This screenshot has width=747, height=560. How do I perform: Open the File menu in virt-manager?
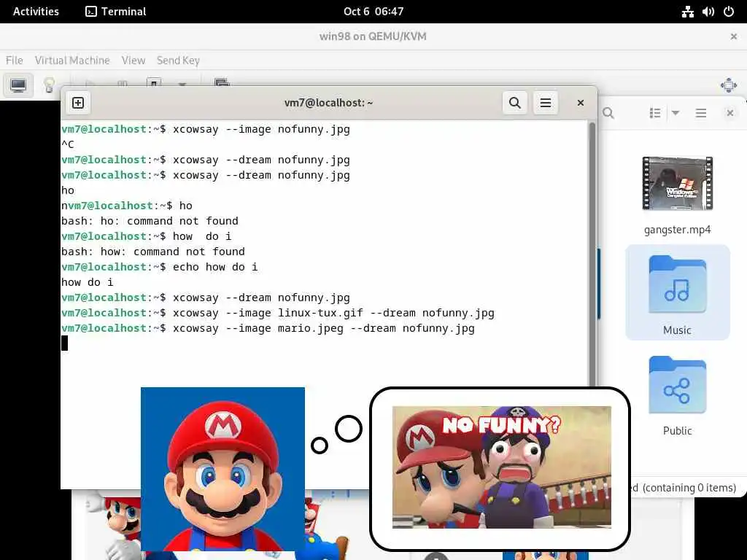[15, 61]
